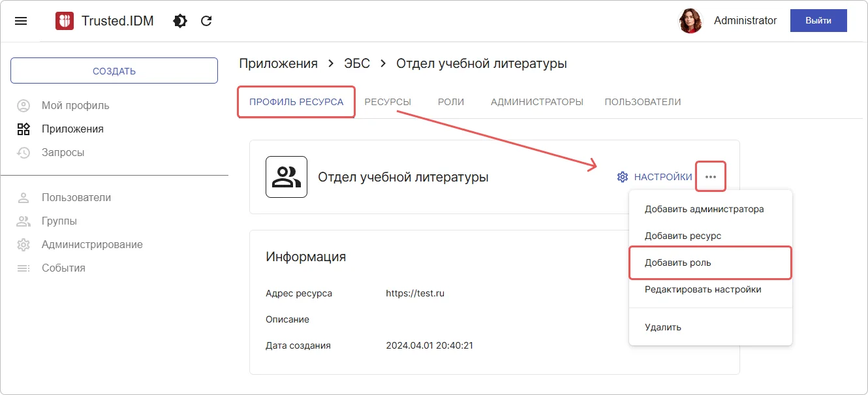Image resolution: width=868 pixels, height=395 pixels.
Task: Toggle the dark/light theme icon
Action: [180, 21]
